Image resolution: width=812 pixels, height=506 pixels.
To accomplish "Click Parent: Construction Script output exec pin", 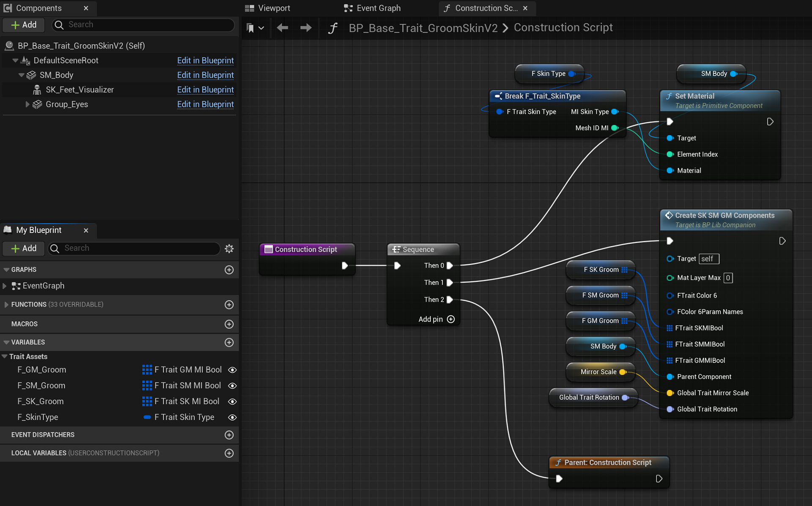I will (x=659, y=479).
